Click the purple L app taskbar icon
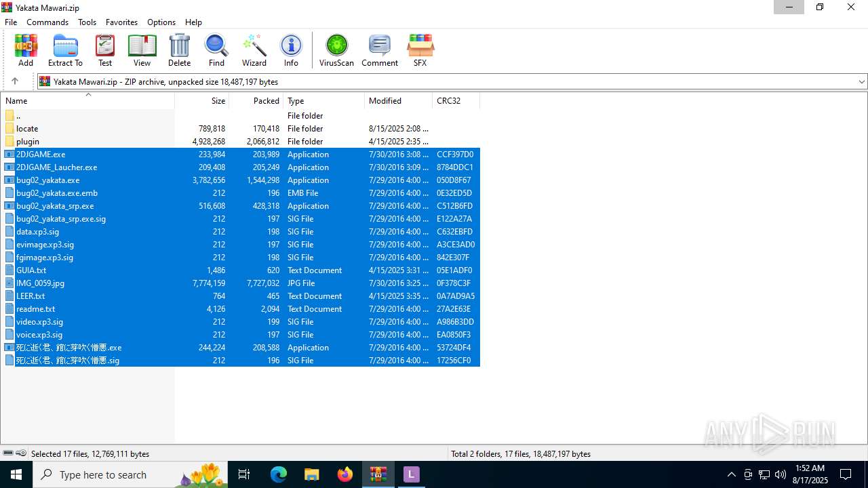Viewport: 868px width, 488px height. pyautogui.click(x=411, y=474)
